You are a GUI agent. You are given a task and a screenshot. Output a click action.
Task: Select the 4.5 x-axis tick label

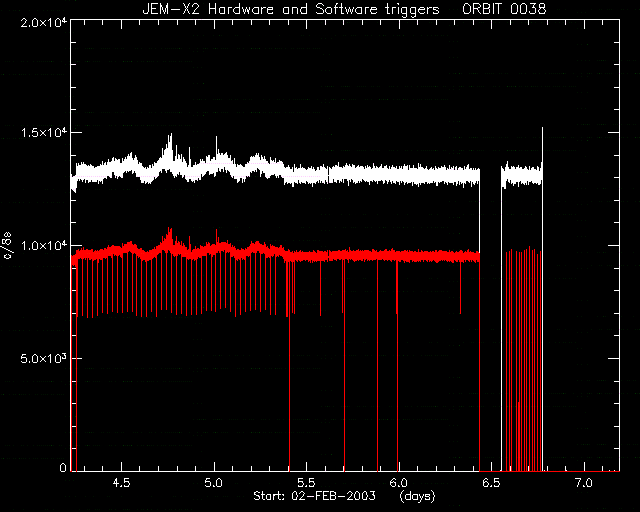(x=121, y=483)
